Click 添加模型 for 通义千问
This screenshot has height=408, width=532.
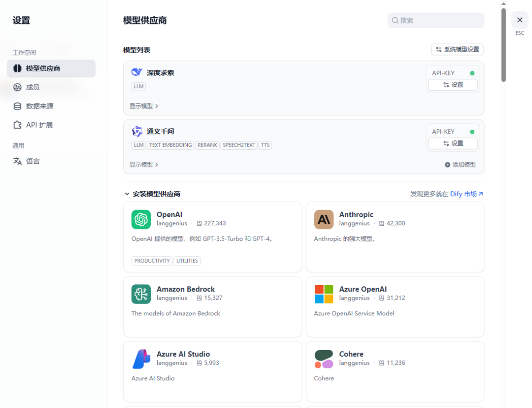[460, 164]
